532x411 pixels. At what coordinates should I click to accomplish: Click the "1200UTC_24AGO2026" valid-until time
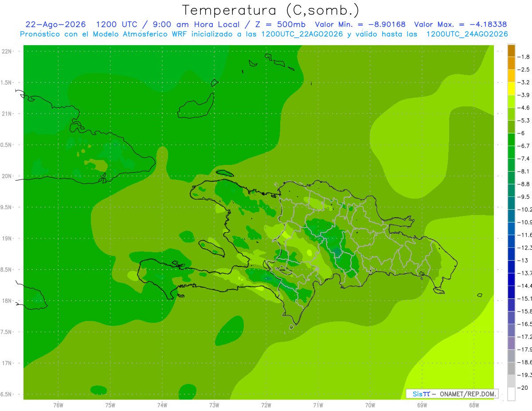(x=467, y=34)
